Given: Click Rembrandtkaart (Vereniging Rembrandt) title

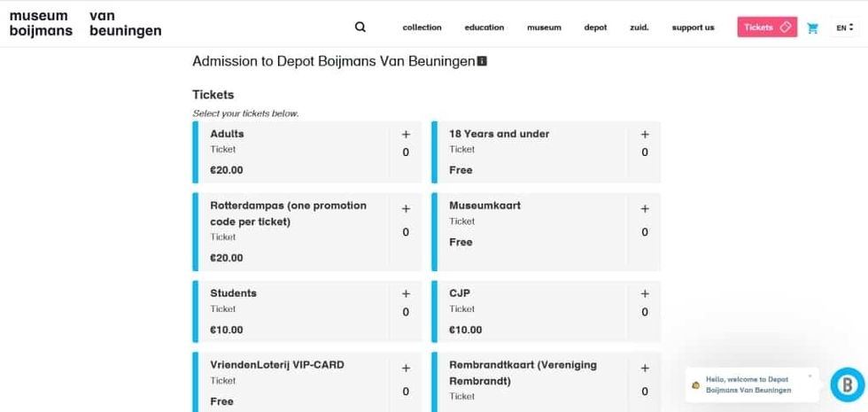Looking at the screenshot, I should coord(523,373).
